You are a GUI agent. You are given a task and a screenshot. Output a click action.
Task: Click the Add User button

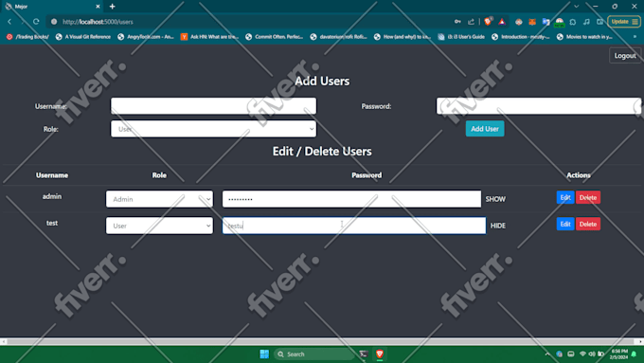click(x=485, y=129)
